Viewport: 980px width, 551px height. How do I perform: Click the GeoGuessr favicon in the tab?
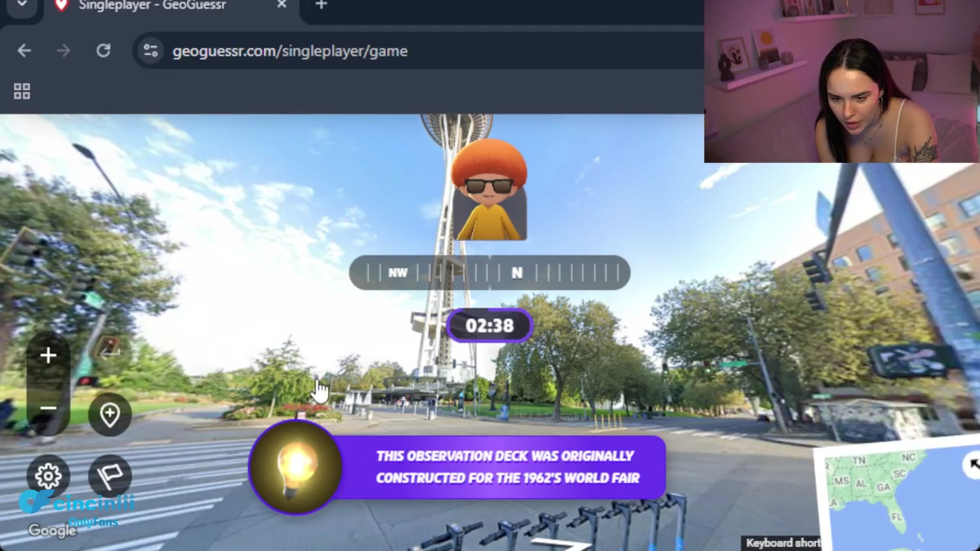pyautogui.click(x=61, y=5)
